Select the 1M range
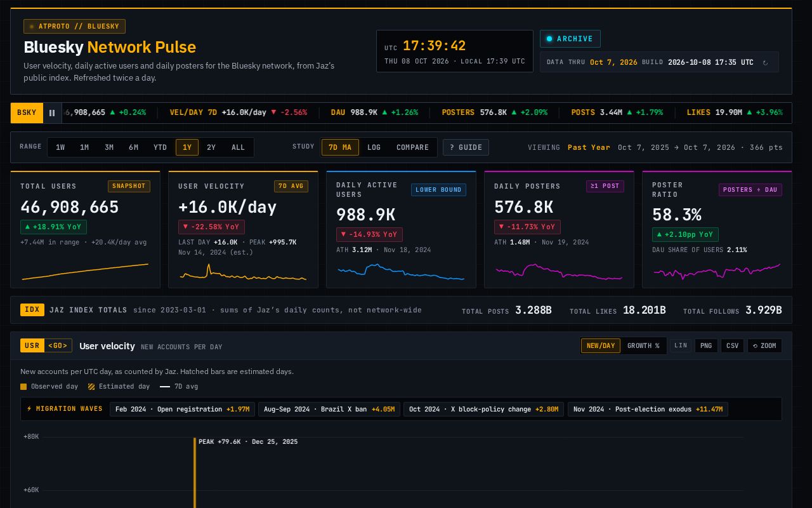 (84, 147)
